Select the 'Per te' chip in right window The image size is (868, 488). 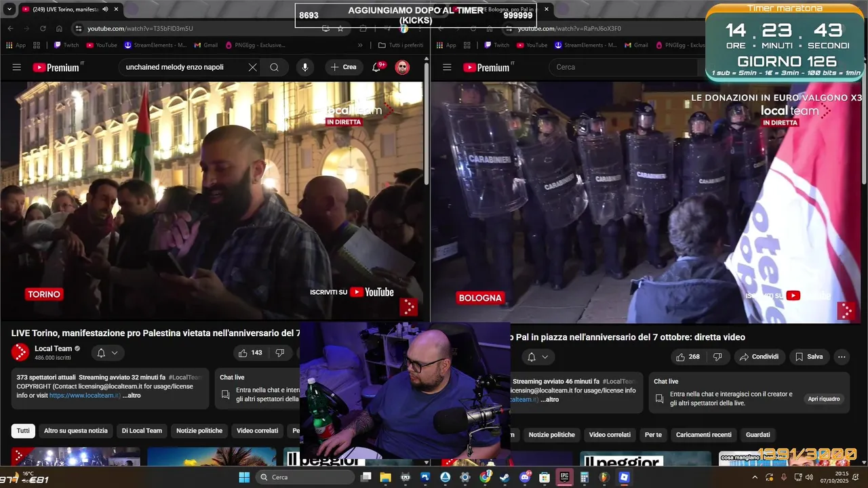(653, 434)
